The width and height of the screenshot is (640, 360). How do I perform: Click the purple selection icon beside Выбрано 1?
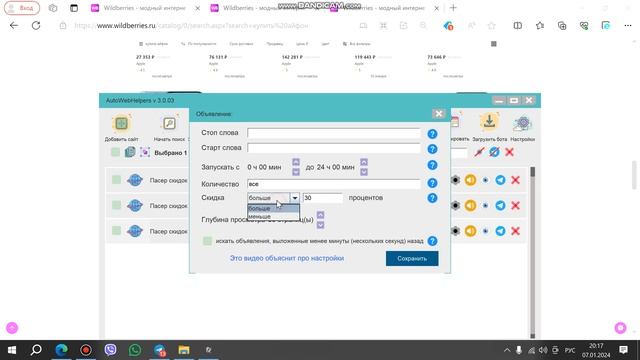144,152
